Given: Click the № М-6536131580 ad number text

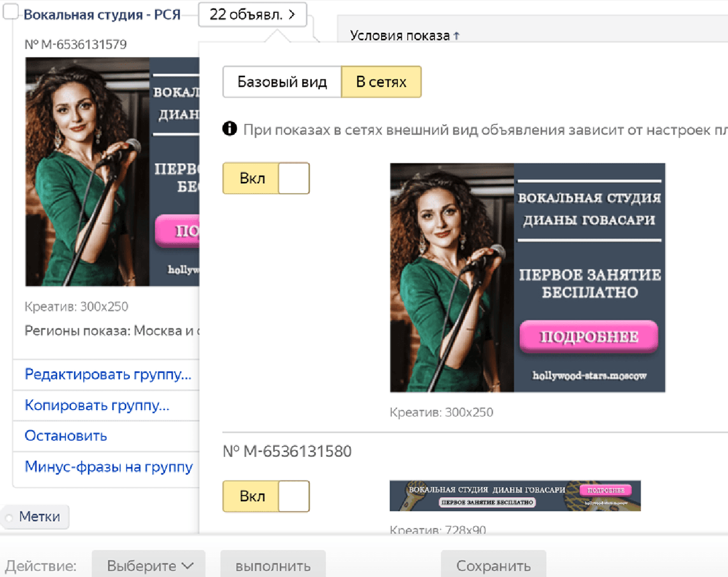Looking at the screenshot, I should click(x=287, y=451).
